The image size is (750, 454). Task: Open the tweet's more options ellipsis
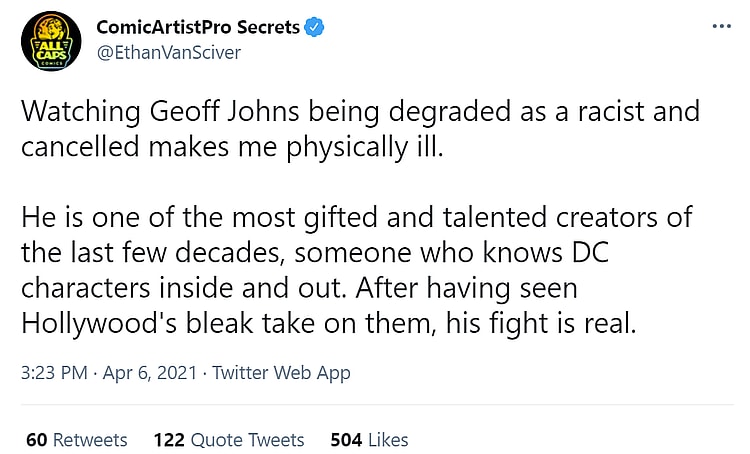721,26
